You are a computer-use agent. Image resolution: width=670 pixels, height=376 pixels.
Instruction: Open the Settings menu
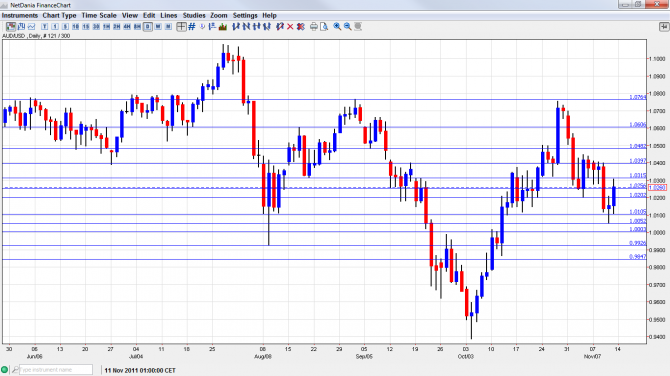(245, 15)
